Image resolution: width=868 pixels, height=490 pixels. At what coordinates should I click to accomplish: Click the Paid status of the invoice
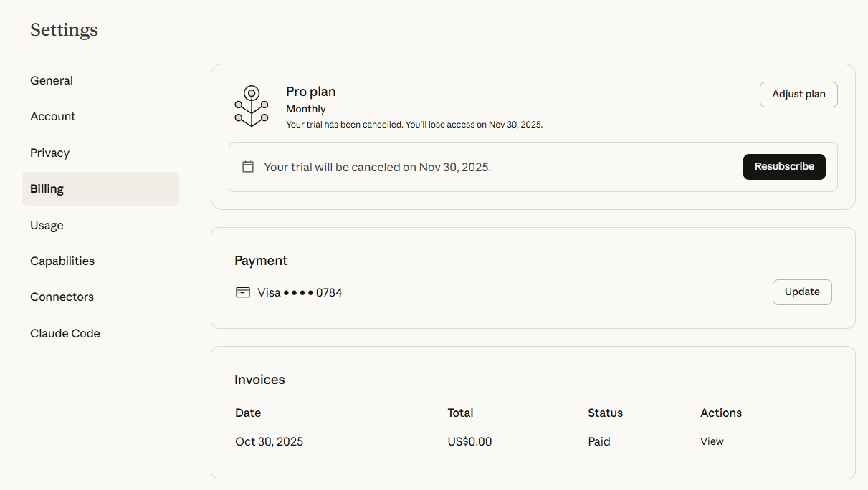coord(599,441)
